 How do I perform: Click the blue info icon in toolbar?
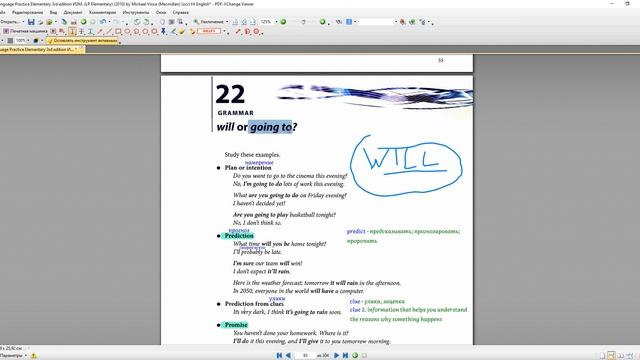(349, 22)
